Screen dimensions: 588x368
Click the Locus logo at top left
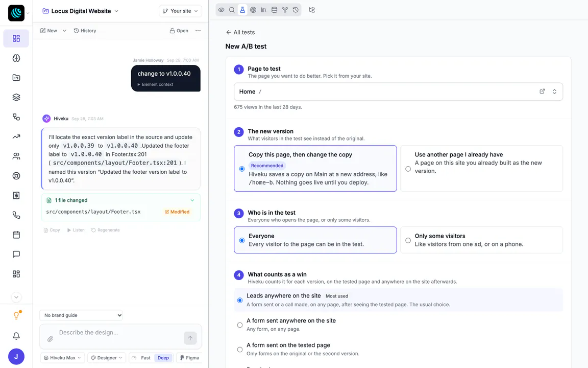coord(16,13)
